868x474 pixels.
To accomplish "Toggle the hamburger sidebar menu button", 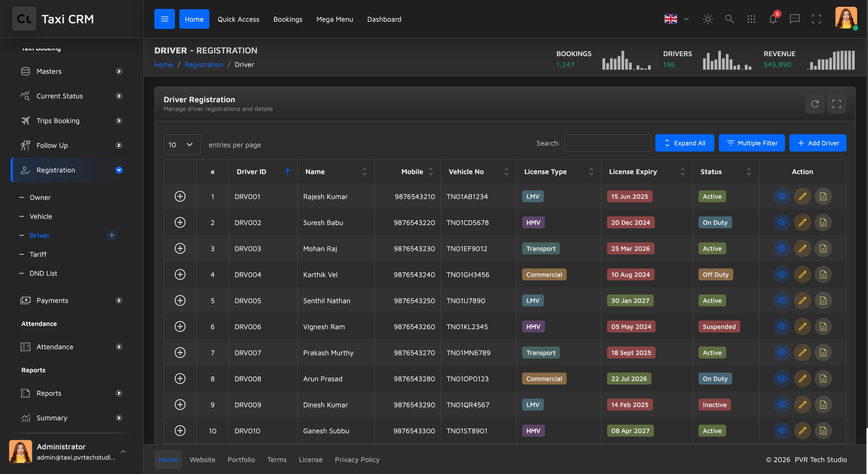I will [x=164, y=19].
